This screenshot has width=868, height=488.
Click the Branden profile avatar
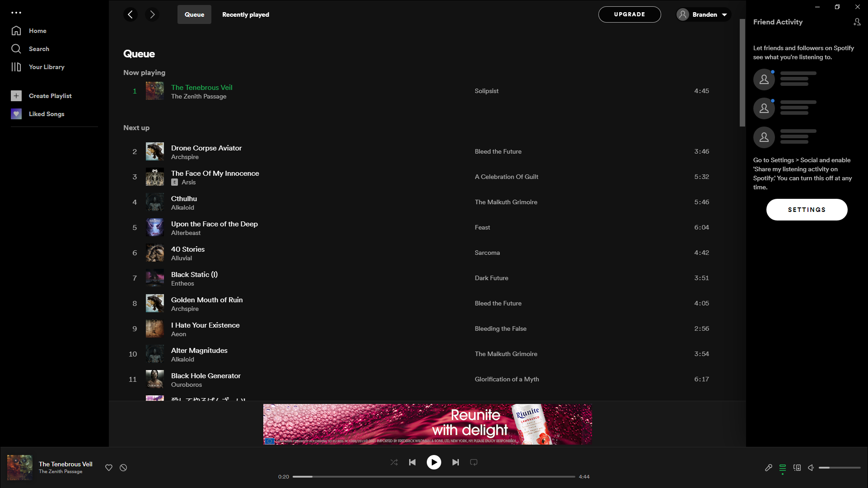click(x=683, y=14)
